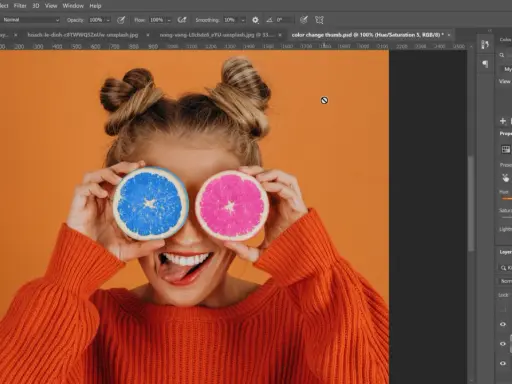512x384 pixels.
Task: Select the on-image hand adjustment tool in Properties
Action: [x=505, y=178]
